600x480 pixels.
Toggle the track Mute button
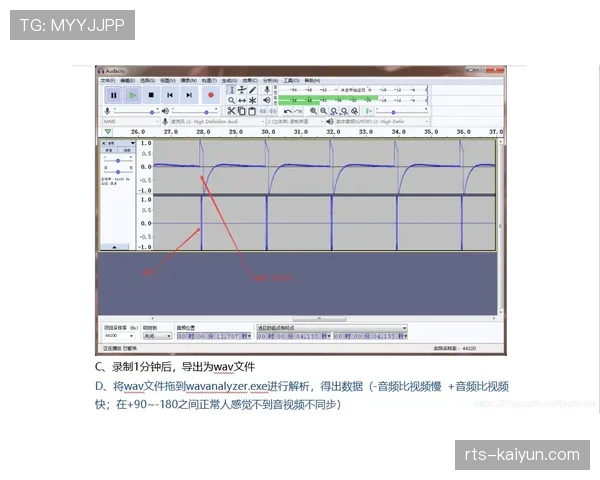109,150
